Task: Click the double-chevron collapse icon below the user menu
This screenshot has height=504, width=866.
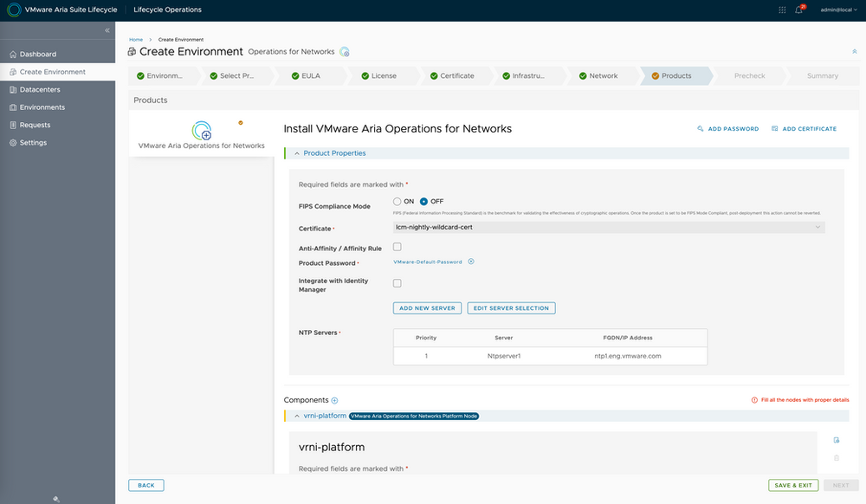Action: pos(855,52)
